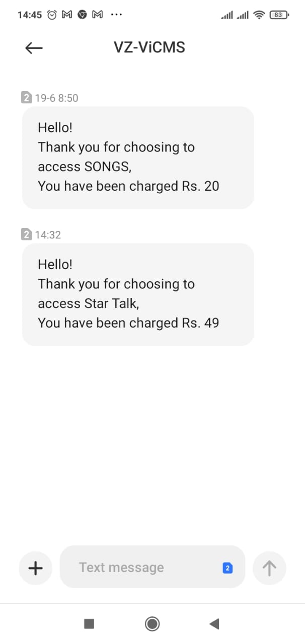Switch SIM using the blue SIM 2 selector
Viewport: 305px width, 644px height.
pos(227,568)
